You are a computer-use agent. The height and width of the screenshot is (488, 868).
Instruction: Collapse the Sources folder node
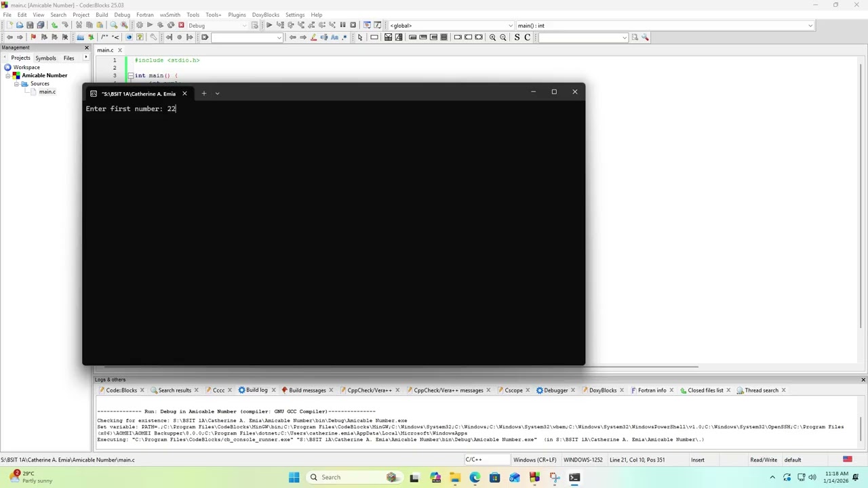16,83
